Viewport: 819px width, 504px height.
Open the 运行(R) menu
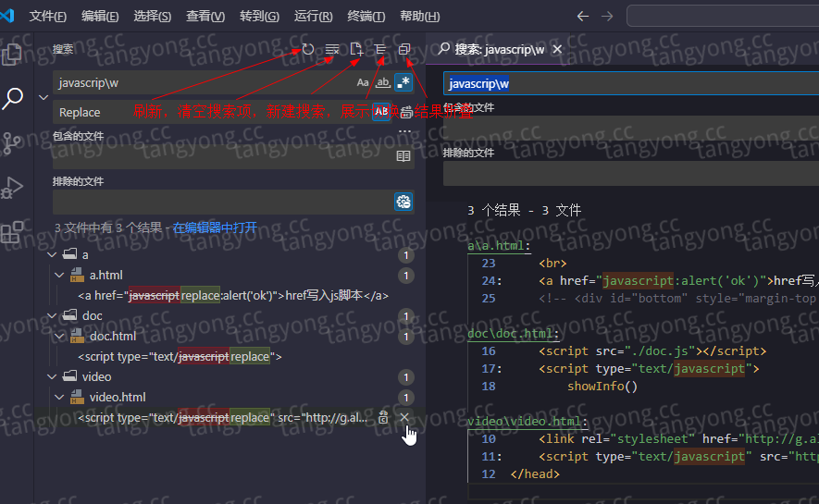313,16
